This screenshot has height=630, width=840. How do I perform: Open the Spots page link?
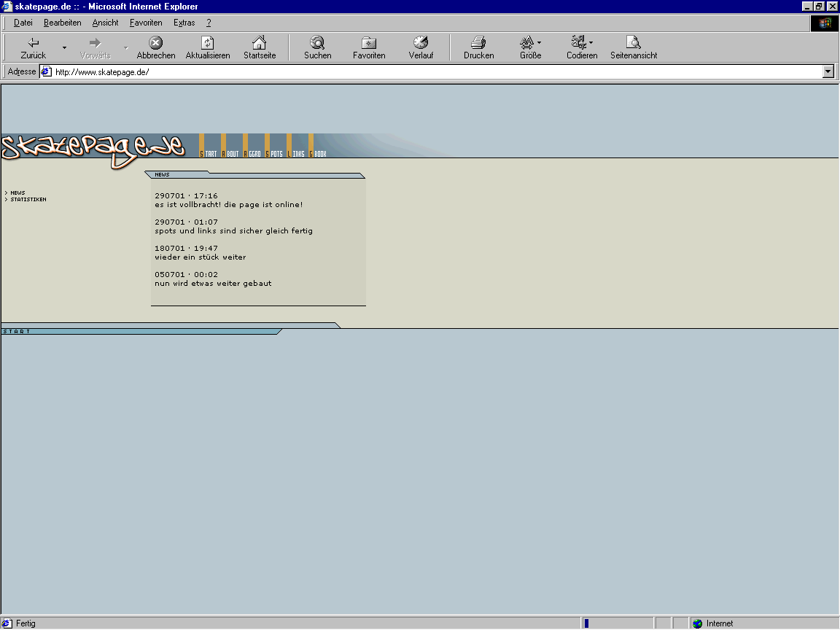point(275,154)
